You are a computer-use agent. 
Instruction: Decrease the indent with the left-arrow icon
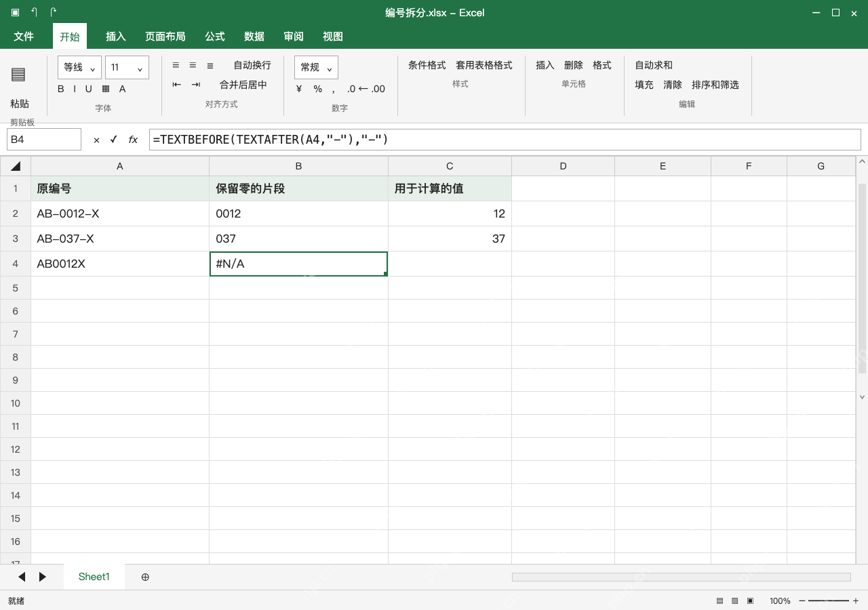pyautogui.click(x=177, y=85)
